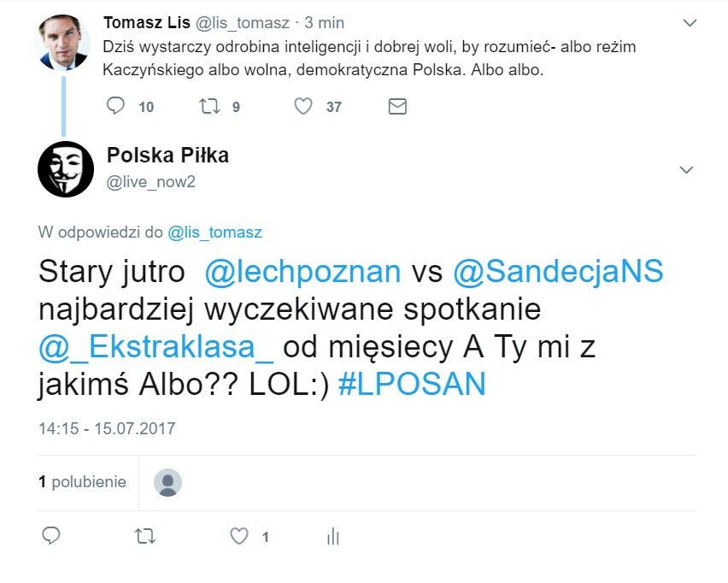Like the Tomasz Lis tweet via heart icon
Image resolution: width=728 pixels, height=583 pixels.
click(x=303, y=106)
